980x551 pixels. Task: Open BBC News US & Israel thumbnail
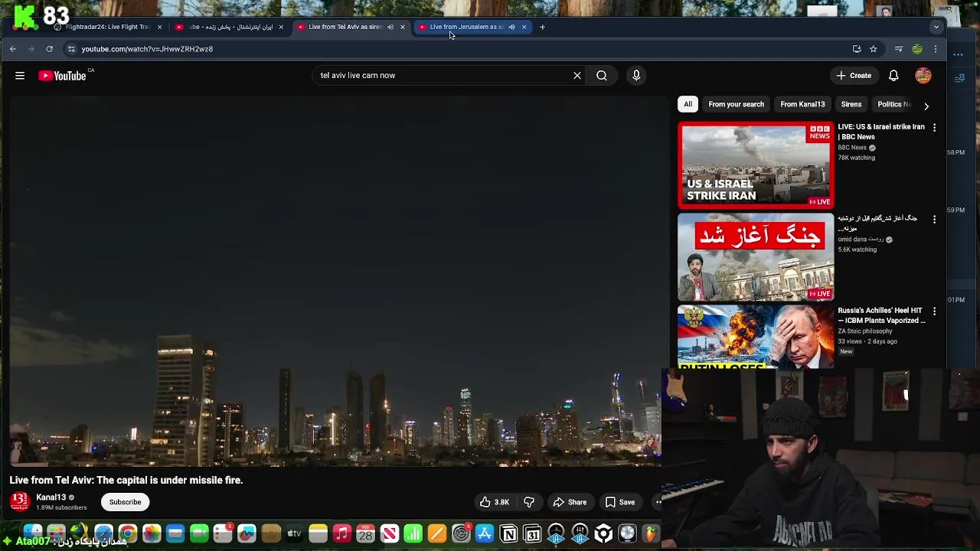point(756,165)
